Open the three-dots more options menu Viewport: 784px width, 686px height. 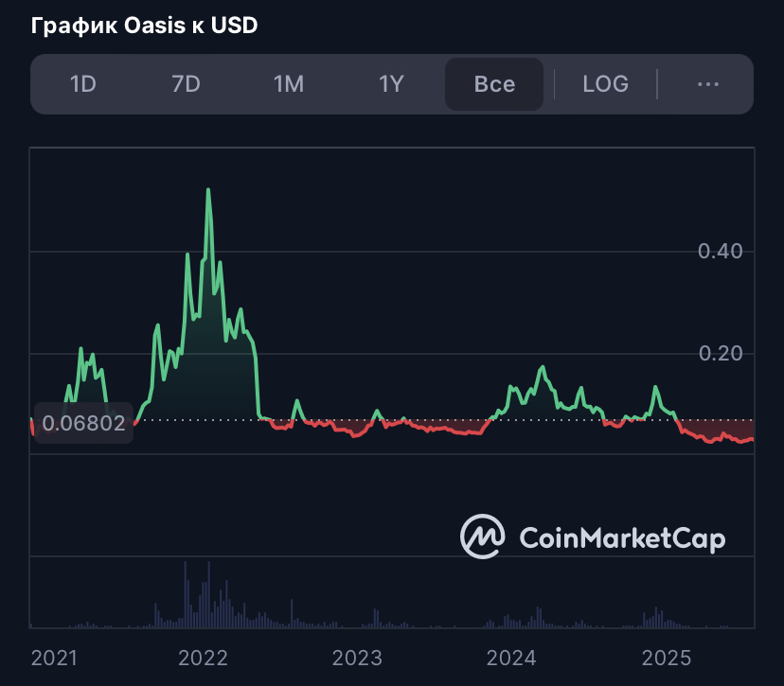708,84
